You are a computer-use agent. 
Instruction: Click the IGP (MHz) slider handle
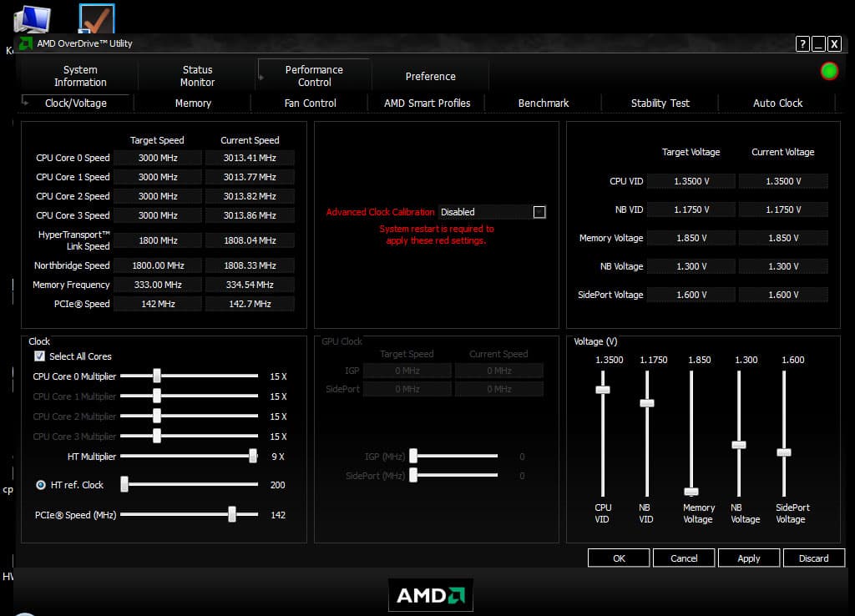[x=413, y=456]
